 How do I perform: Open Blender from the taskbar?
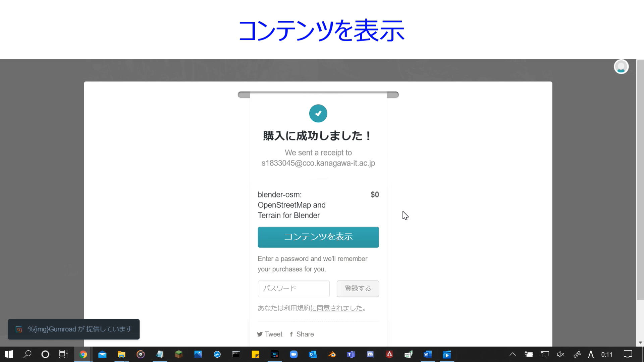click(x=332, y=354)
